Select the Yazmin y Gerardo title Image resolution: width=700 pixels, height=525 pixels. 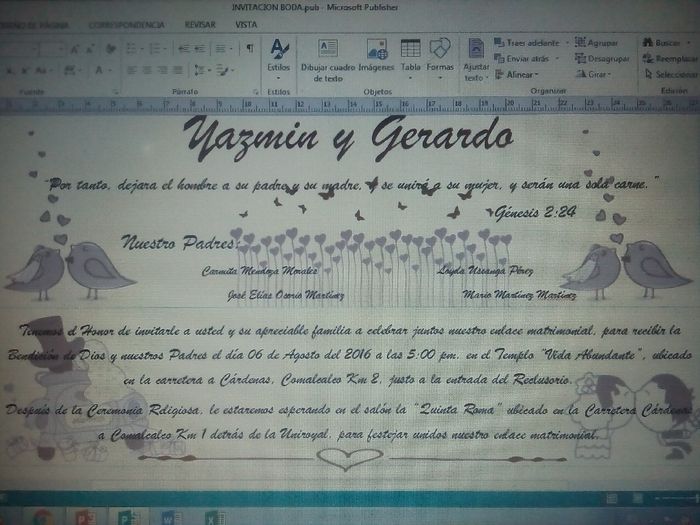pos(348,138)
